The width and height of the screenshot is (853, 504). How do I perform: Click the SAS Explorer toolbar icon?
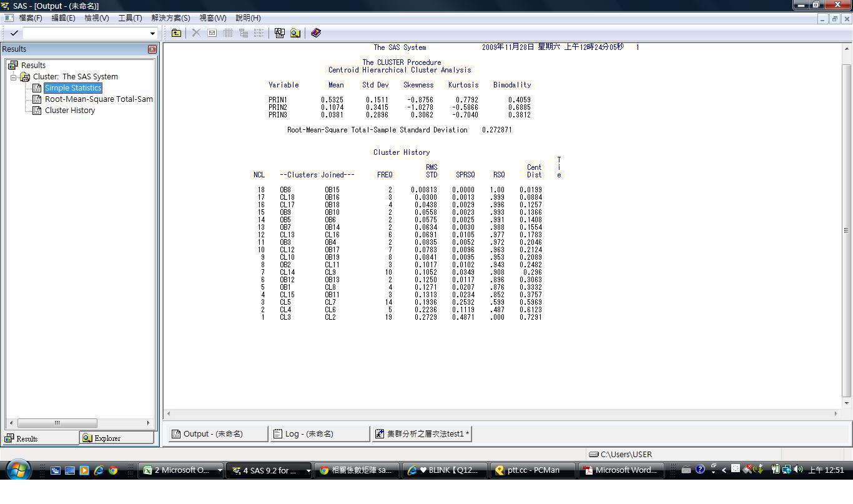coord(295,33)
